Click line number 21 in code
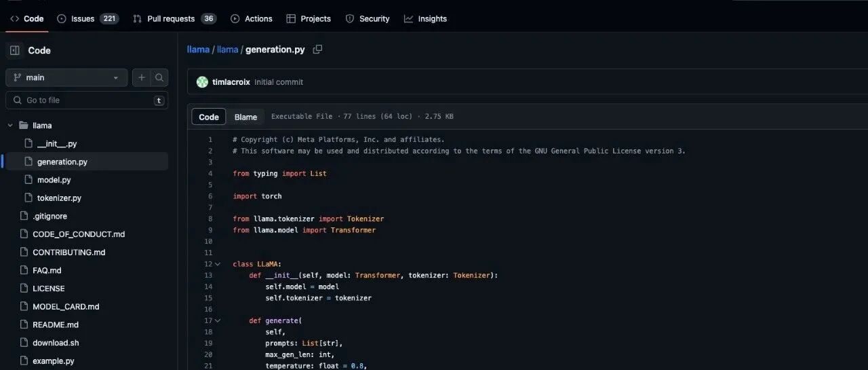The height and width of the screenshot is (370, 868). 208,366
